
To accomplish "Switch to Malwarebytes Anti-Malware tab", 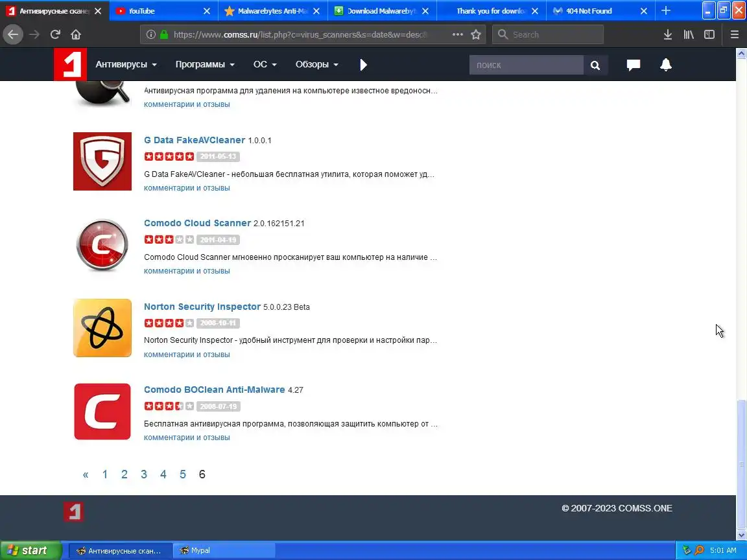I will point(273,10).
